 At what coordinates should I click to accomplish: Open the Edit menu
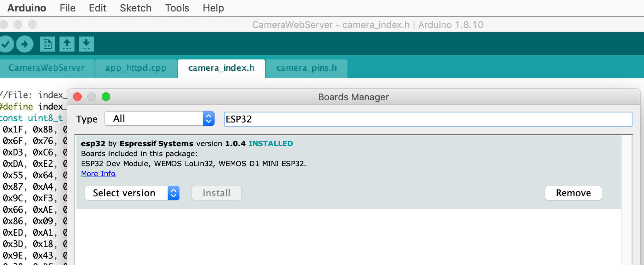pyautogui.click(x=97, y=8)
